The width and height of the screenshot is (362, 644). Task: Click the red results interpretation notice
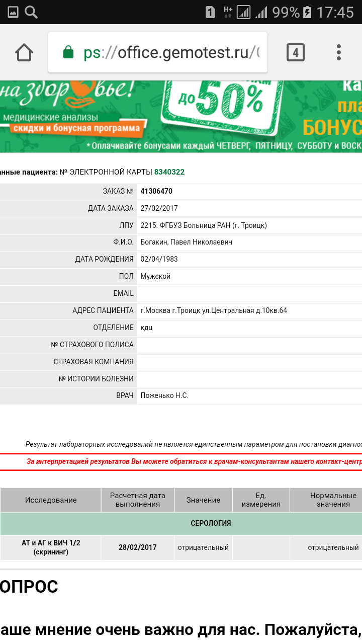coord(194,461)
